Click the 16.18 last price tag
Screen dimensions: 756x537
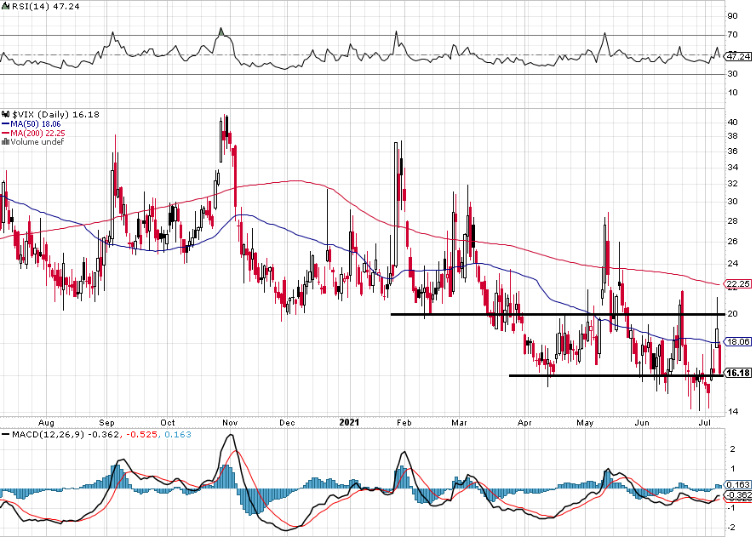tap(738, 373)
